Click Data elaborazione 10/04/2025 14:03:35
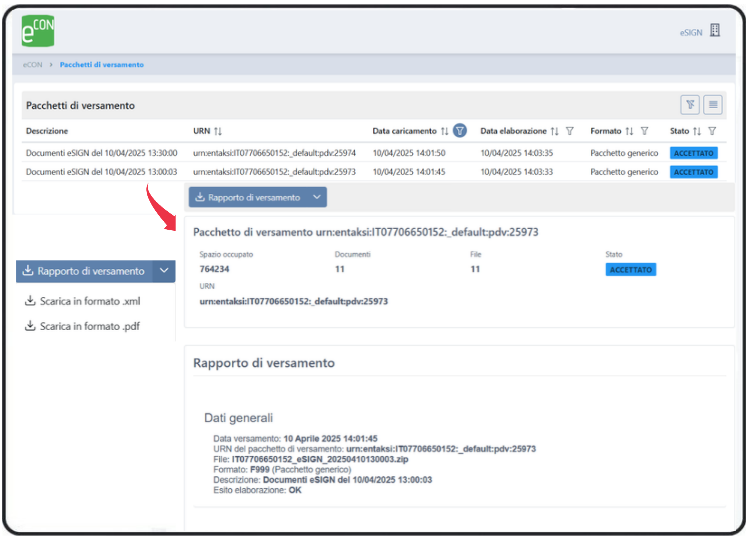This screenshot has height=540, width=748. point(517,153)
